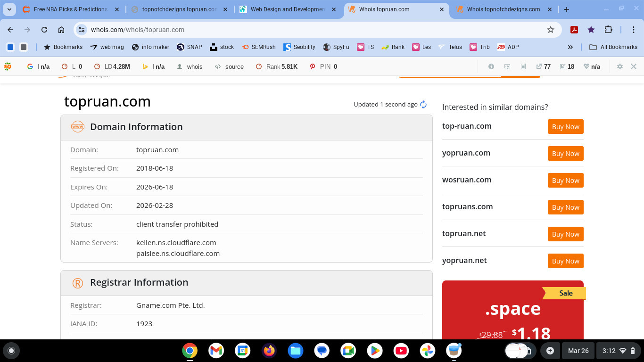Open Gmail from the taskbar shelf
This screenshot has height=362, width=644.
pos(216,351)
